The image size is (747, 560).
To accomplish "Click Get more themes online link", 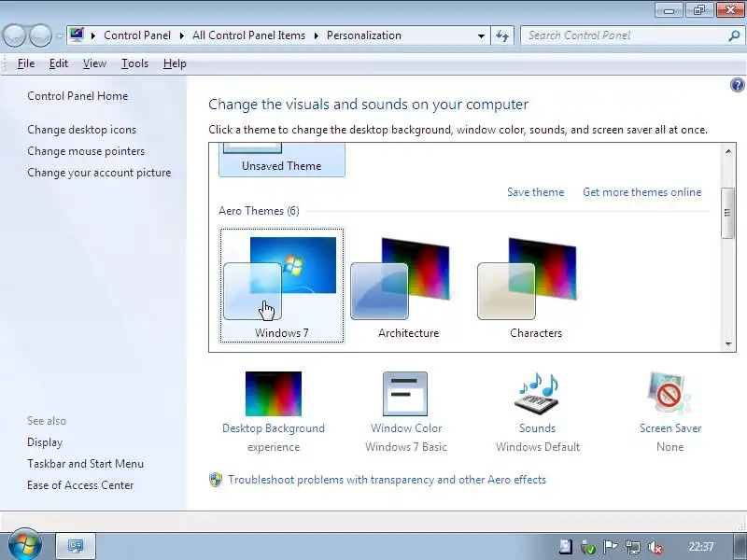I will tap(642, 192).
